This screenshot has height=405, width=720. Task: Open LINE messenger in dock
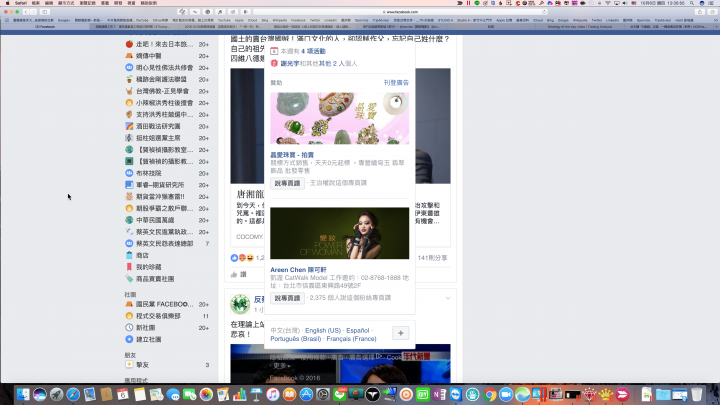tap(339, 394)
